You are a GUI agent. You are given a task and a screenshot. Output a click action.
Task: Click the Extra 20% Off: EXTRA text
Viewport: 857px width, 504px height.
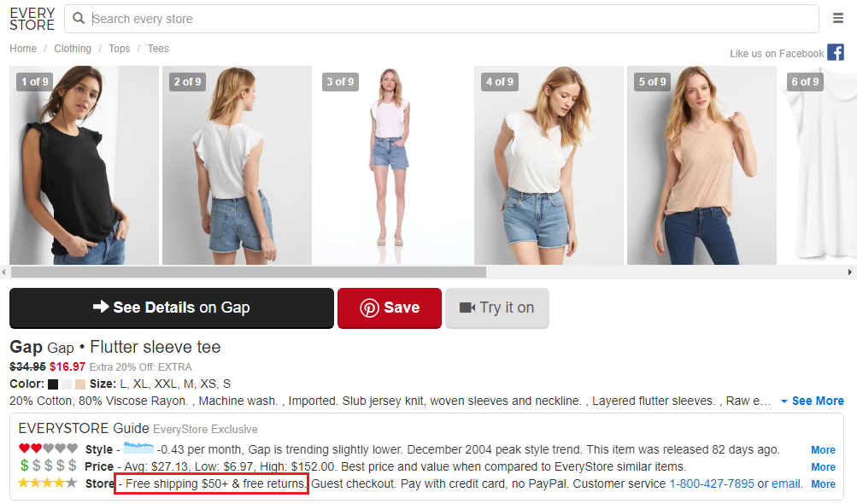(141, 366)
